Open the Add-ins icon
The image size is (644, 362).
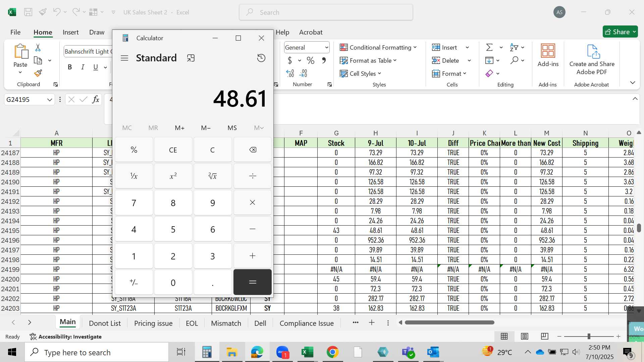(x=548, y=51)
